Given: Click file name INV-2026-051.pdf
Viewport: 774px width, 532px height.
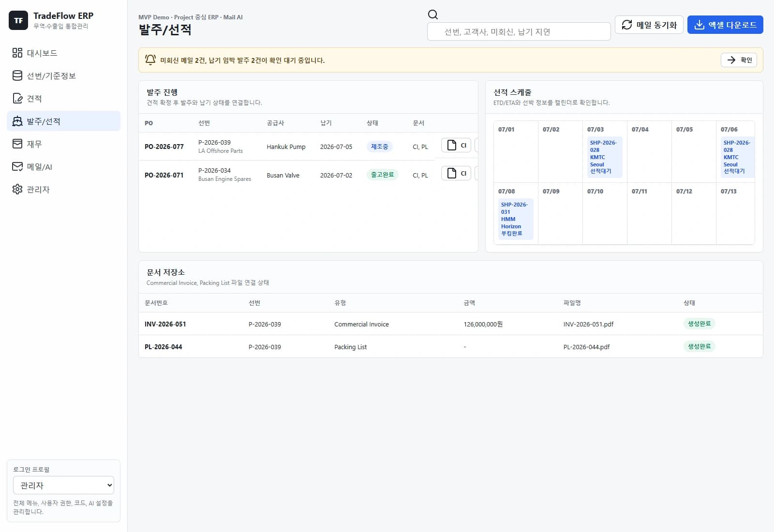Looking at the screenshot, I should click(x=588, y=324).
